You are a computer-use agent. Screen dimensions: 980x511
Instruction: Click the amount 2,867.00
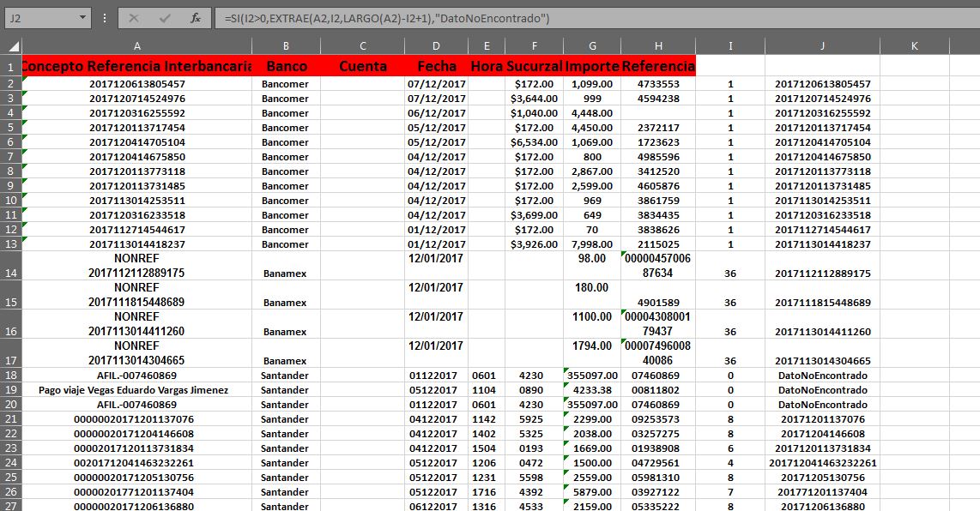(x=592, y=171)
